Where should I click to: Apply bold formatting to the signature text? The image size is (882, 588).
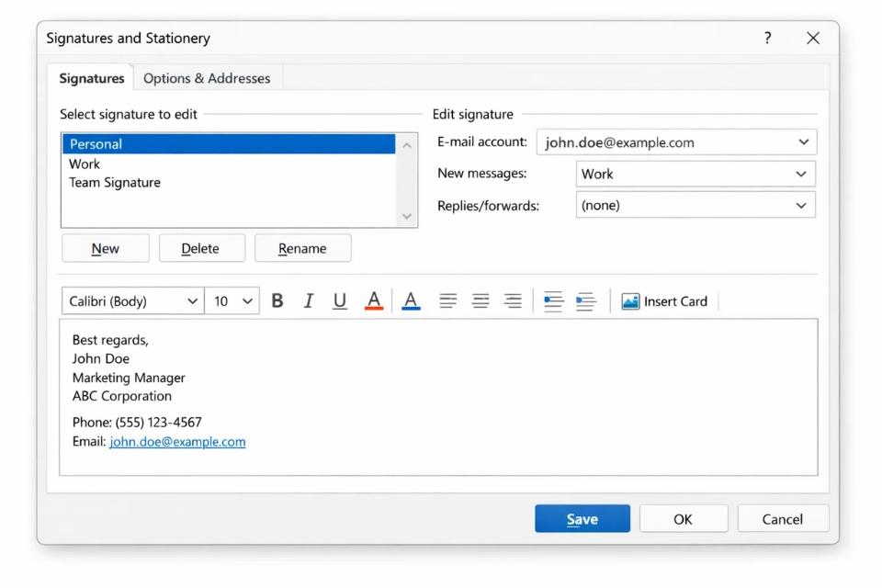[x=277, y=300]
